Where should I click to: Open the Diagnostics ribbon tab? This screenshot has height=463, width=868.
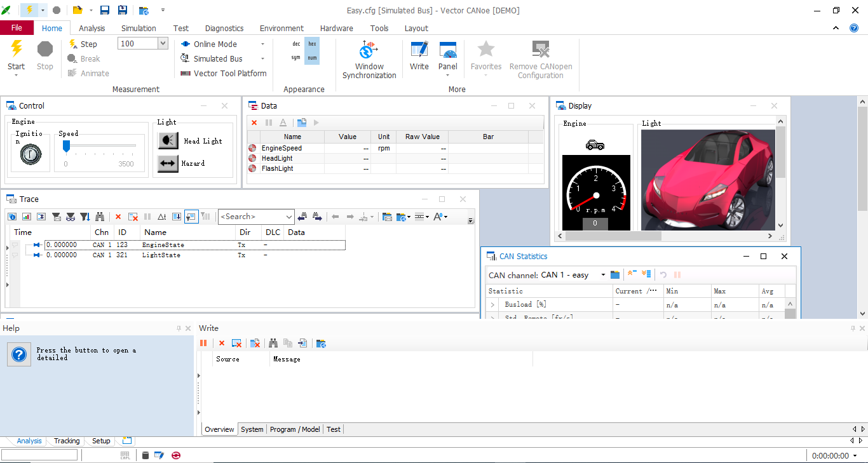click(x=224, y=28)
